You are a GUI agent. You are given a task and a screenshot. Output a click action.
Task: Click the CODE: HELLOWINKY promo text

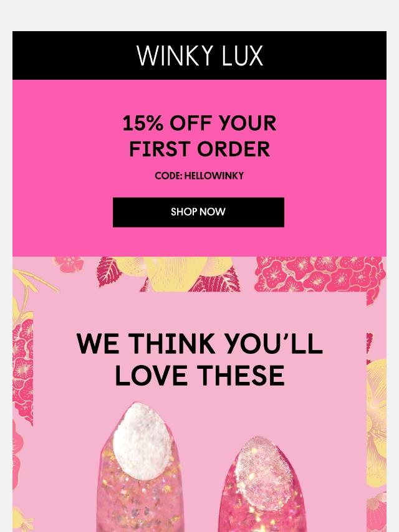(199, 176)
